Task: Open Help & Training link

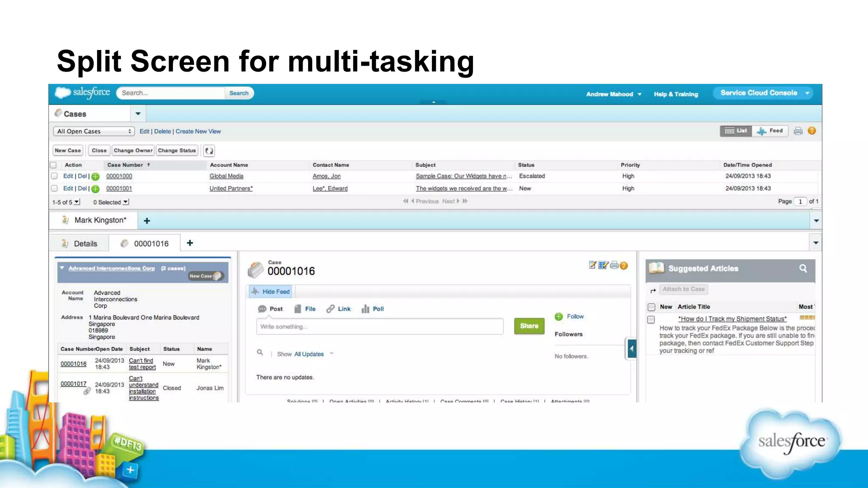Action: 676,94
